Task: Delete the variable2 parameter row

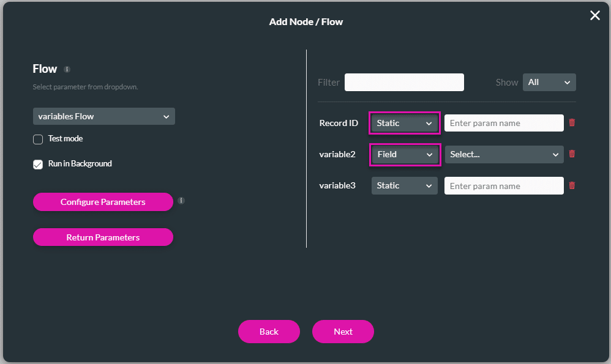Action: click(x=572, y=154)
